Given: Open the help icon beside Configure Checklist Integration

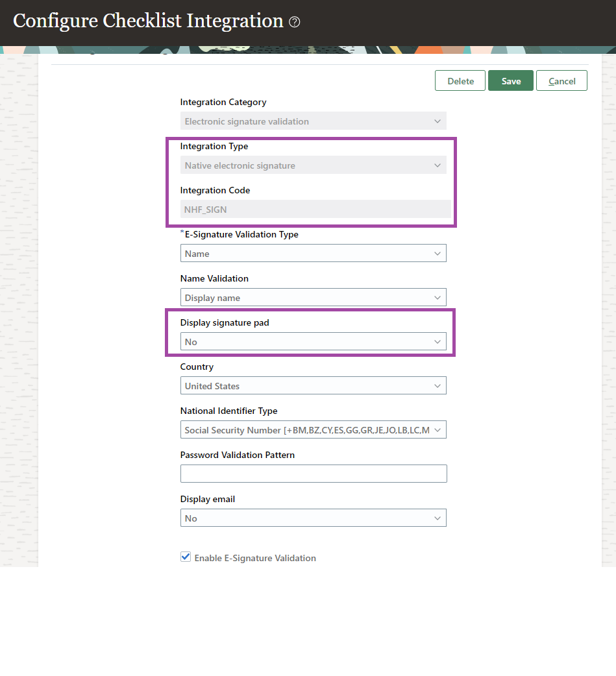Looking at the screenshot, I should (294, 22).
